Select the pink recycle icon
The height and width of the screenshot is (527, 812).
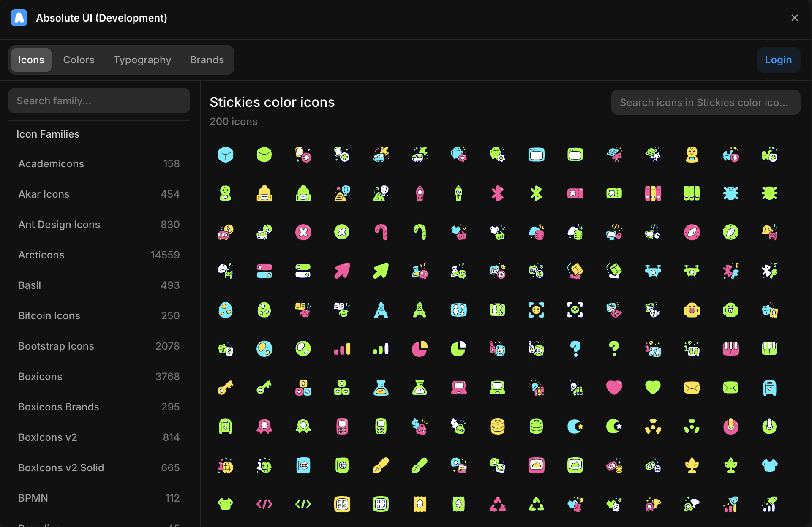498,504
